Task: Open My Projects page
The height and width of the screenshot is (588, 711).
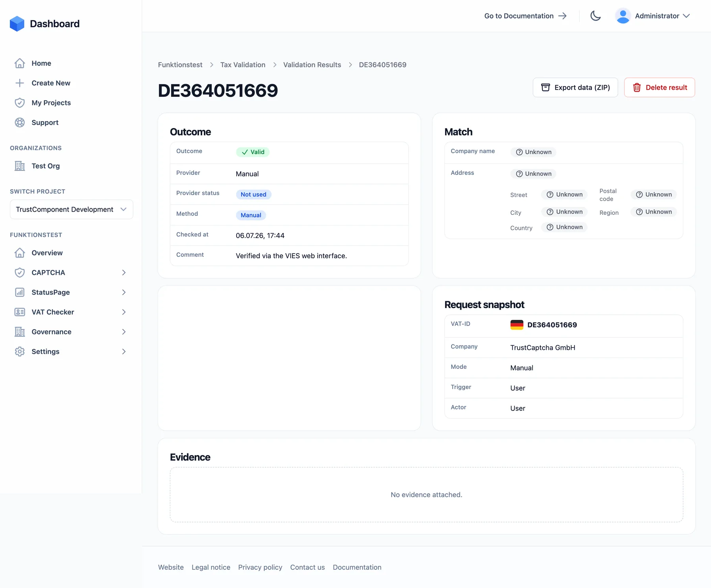Action: tap(51, 103)
